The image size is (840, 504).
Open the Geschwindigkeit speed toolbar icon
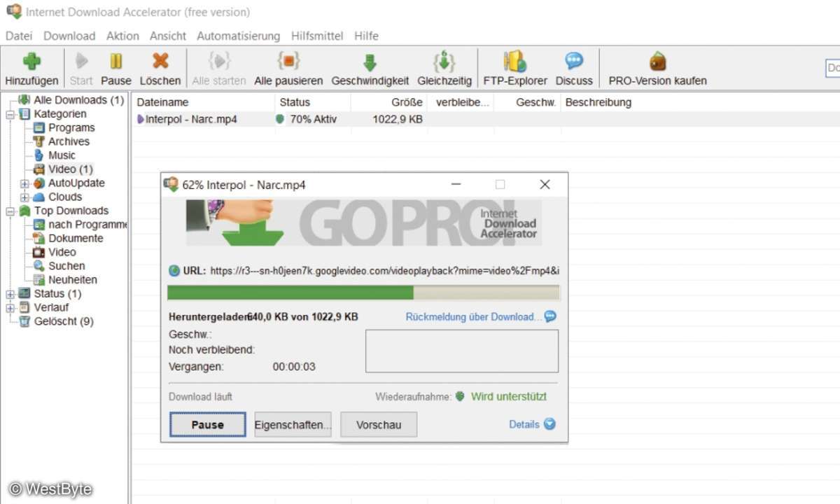click(370, 62)
